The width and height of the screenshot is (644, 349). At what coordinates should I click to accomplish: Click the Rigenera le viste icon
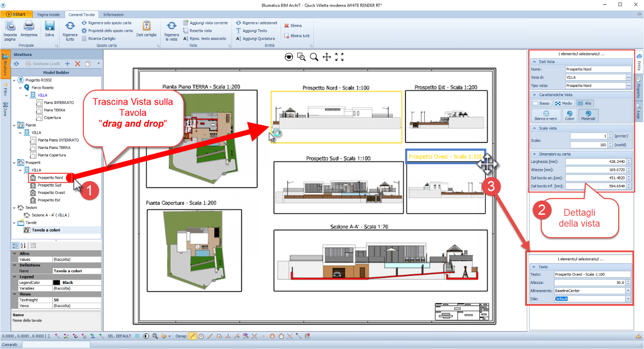click(x=172, y=27)
